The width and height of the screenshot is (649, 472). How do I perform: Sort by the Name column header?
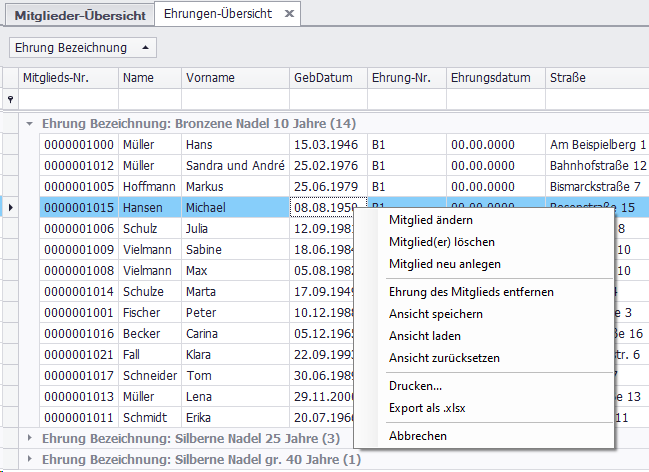[x=149, y=77]
